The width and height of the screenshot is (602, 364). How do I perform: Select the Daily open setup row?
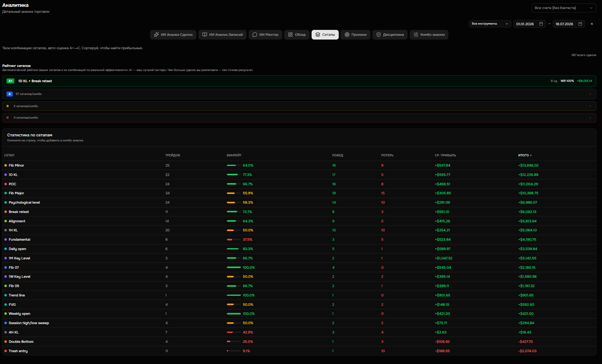(299, 249)
